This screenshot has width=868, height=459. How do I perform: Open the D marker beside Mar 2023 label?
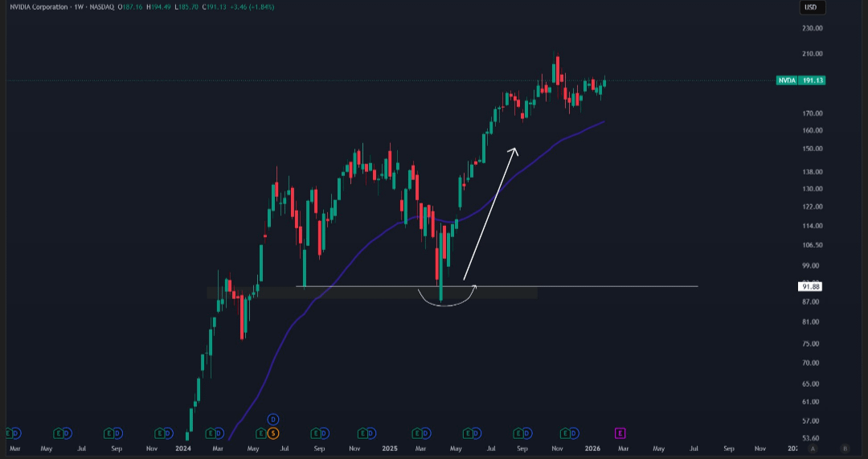point(16,433)
